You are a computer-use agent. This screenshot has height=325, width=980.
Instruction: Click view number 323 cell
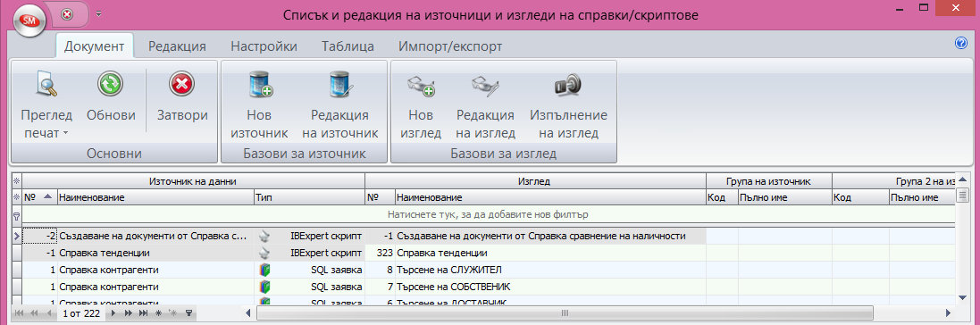point(380,254)
